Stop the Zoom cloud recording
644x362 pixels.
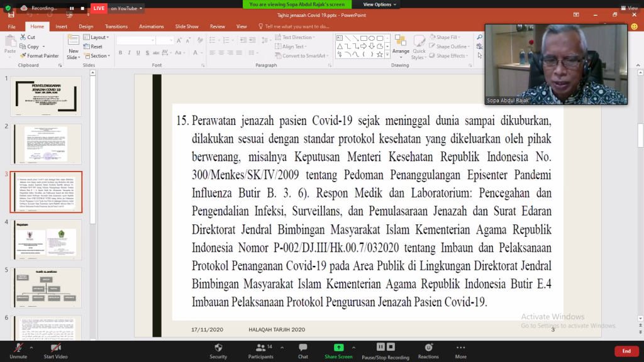point(82,8)
